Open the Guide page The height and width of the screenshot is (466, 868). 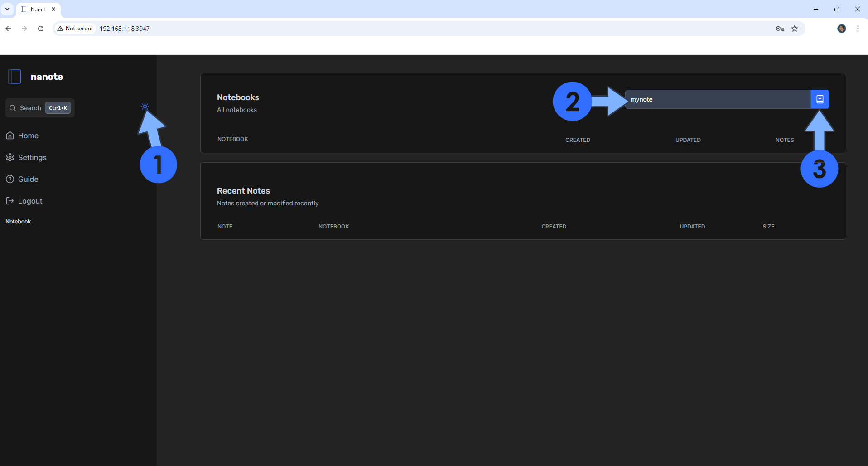pyautogui.click(x=22, y=179)
